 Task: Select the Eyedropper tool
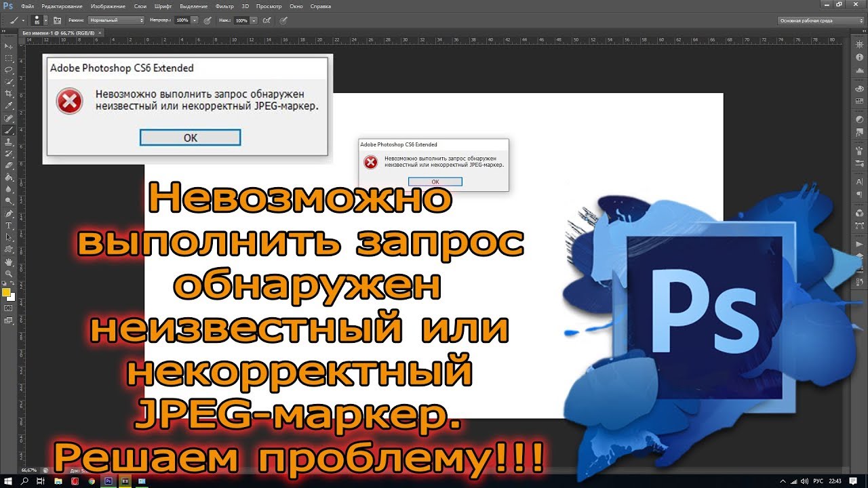(9, 106)
